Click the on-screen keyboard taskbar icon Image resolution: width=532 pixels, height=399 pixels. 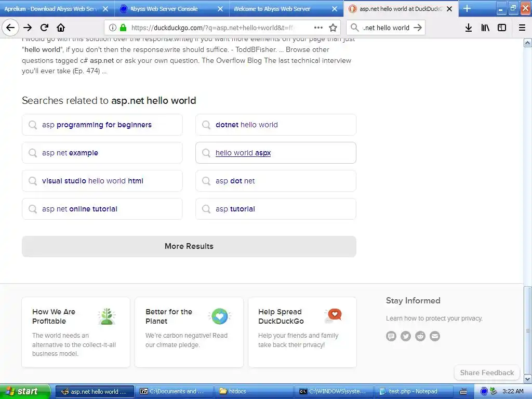point(463,392)
